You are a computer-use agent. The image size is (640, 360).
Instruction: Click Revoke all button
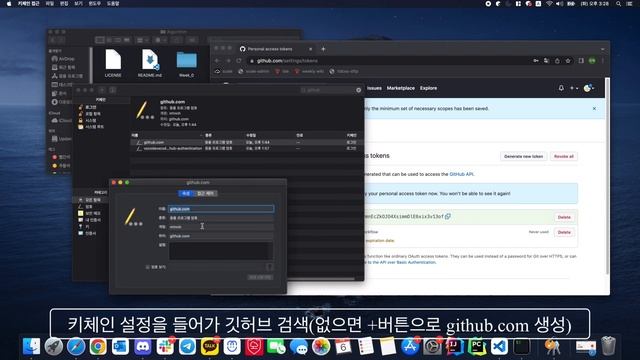(x=564, y=156)
